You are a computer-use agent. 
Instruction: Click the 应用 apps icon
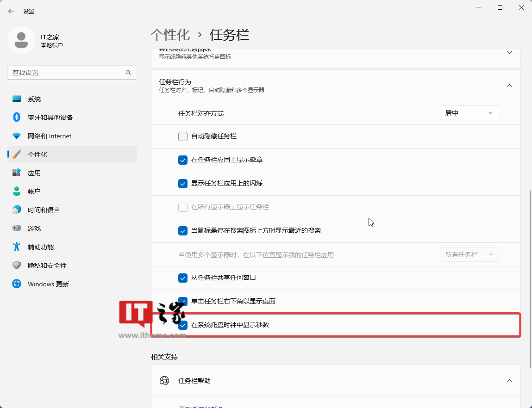[x=17, y=173]
